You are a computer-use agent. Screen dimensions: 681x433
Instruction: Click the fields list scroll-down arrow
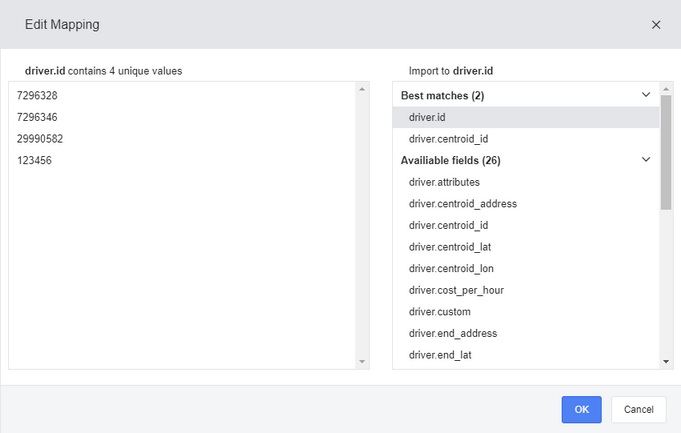pyautogui.click(x=666, y=362)
